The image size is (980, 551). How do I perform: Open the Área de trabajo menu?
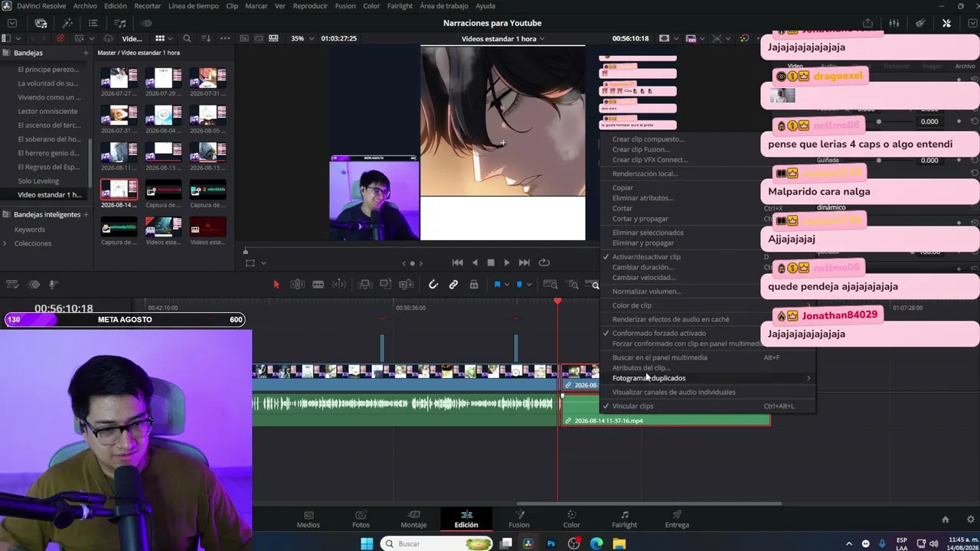click(x=444, y=6)
